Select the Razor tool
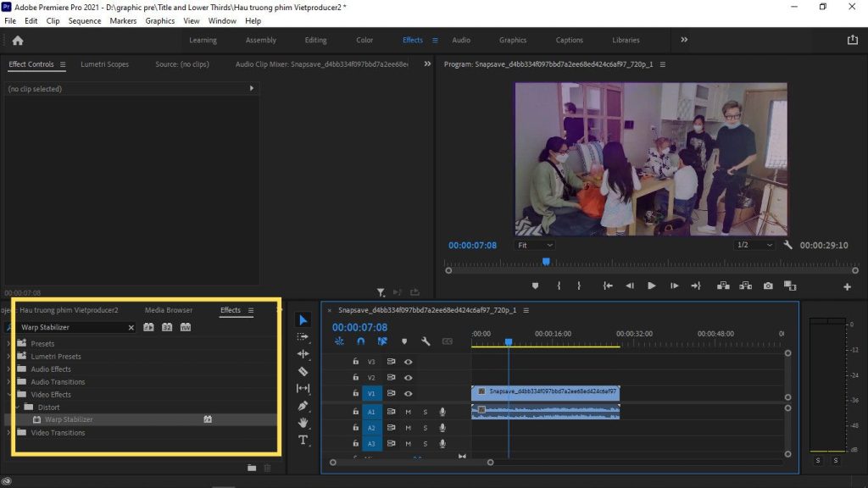This screenshot has width=868, height=488. [303, 371]
